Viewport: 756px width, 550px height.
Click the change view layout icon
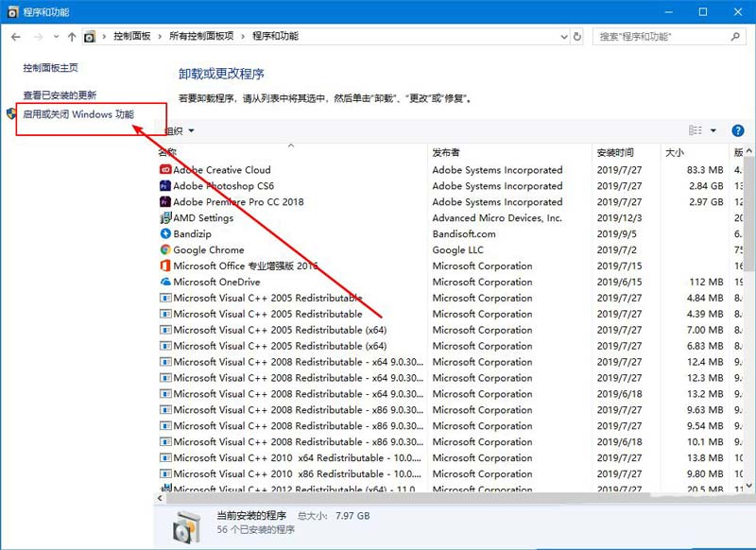tap(696, 130)
